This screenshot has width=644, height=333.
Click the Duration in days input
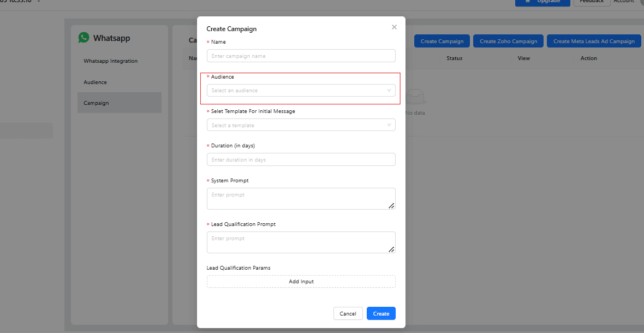(301, 160)
